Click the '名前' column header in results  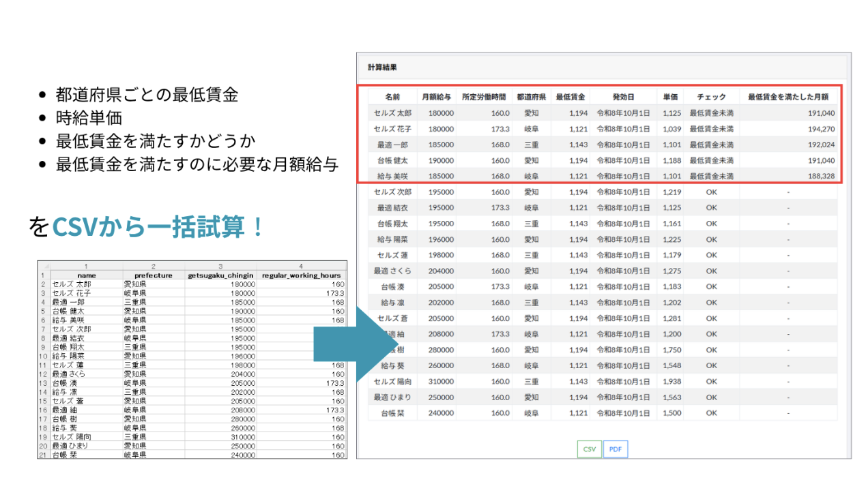pyautogui.click(x=392, y=97)
